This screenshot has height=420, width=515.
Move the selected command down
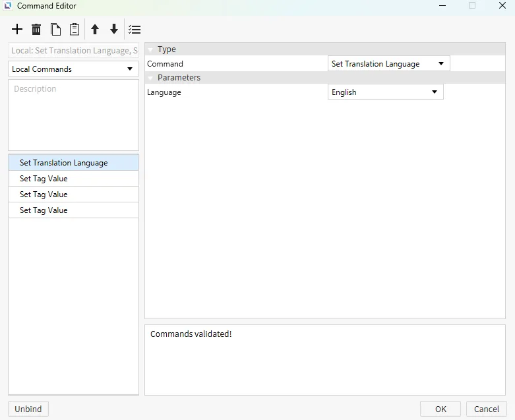tap(114, 30)
